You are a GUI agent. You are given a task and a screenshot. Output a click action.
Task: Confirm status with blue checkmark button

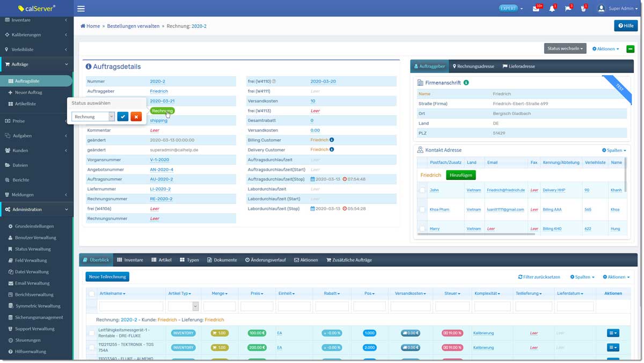click(123, 117)
